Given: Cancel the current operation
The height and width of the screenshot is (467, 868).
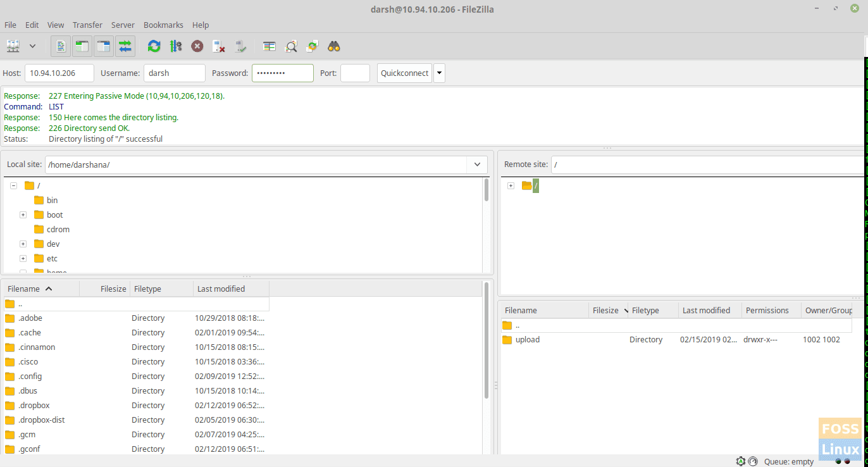Looking at the screenshot, I should pyautogui.click(x=197, y=46).
